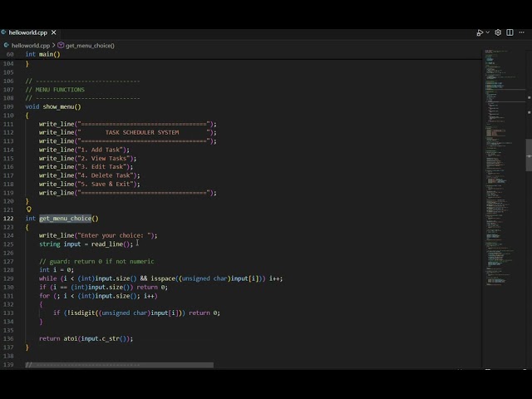This screenshot has height=399, width=532.
Task: Click the atoi return statement on line 136
Action: [86, 338]
